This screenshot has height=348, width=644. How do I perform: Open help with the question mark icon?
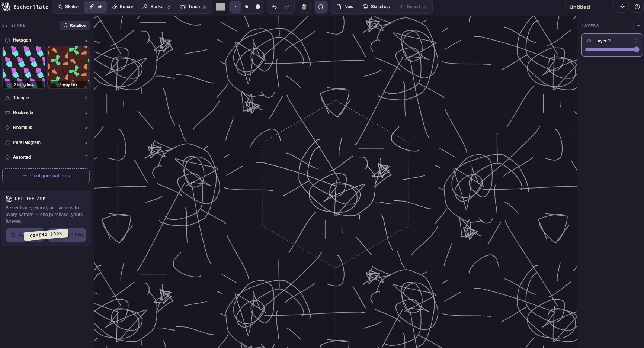click(637, 7)
